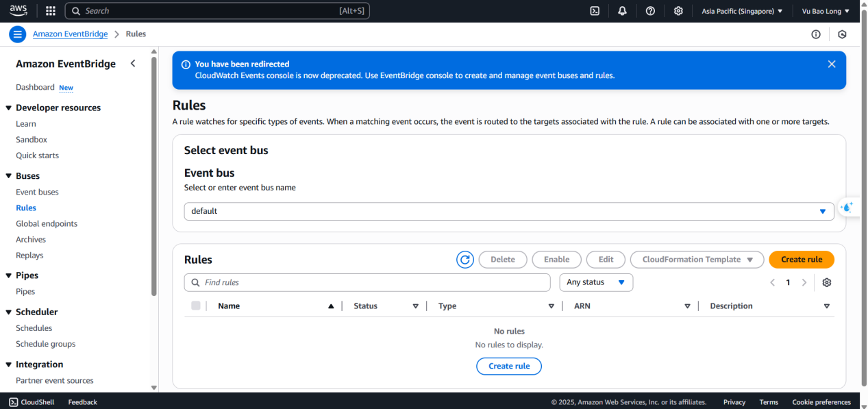Open Replays in the sidebar
Image resolution: width=868 pixels, height=409 pixels.
pyautogui.click(x=29, y=255)
